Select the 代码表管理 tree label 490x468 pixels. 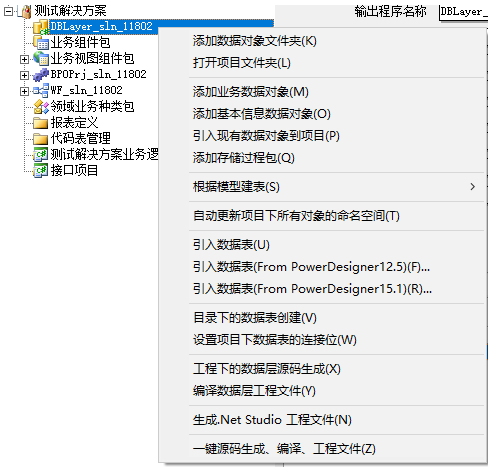coord(80,138)
